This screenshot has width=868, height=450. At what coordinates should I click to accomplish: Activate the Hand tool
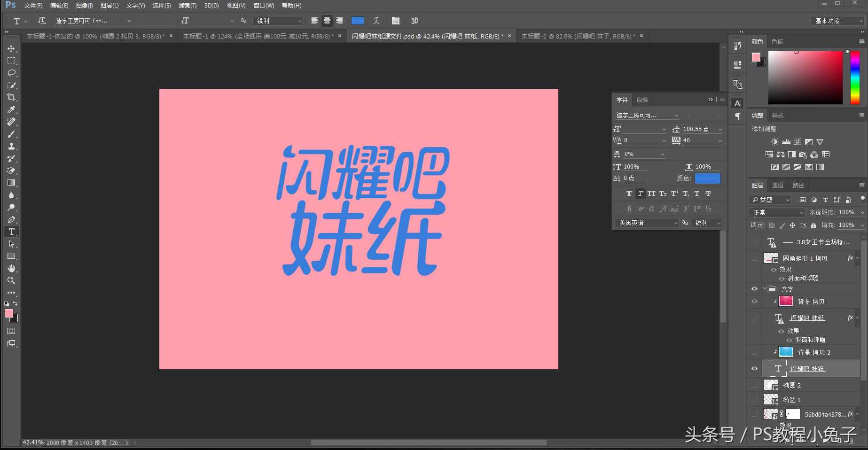click(12, 268)
